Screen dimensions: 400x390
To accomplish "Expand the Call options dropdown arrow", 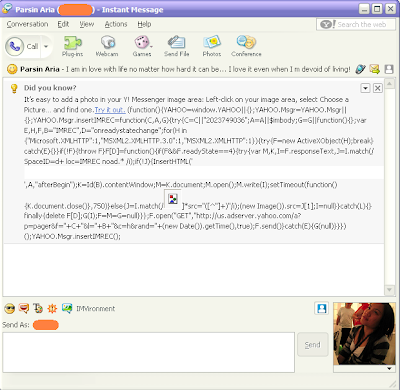I will 46,46.
